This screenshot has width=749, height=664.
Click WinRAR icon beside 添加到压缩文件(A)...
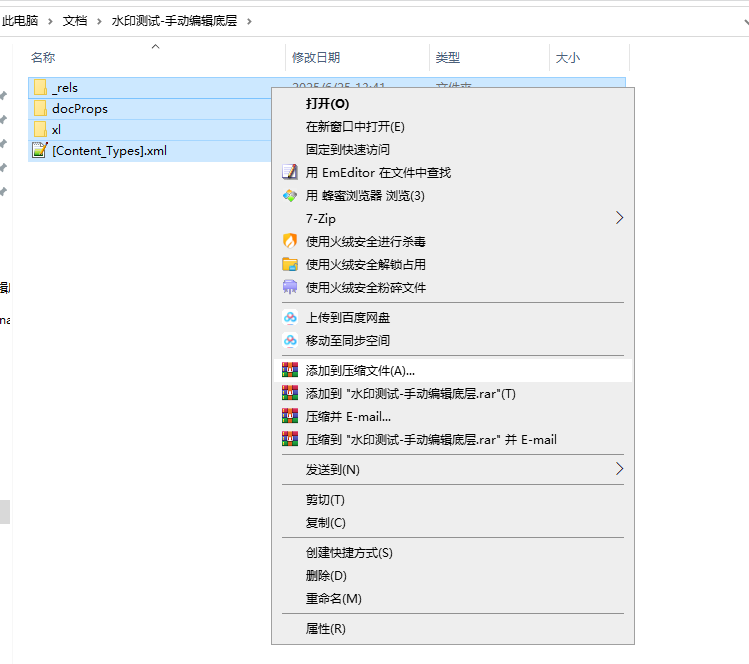pyautogui.click(x=290, y=370)
